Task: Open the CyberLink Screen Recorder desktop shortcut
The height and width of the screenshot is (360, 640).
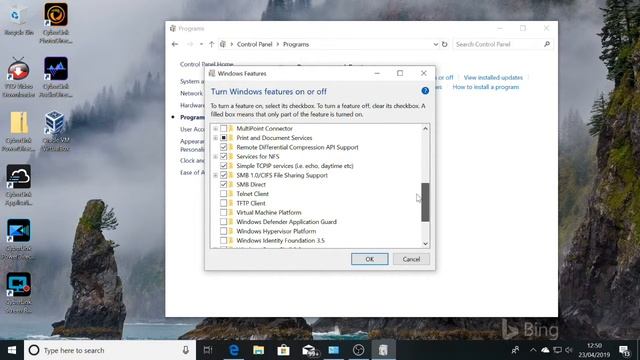Action: (x=18, y=293)
